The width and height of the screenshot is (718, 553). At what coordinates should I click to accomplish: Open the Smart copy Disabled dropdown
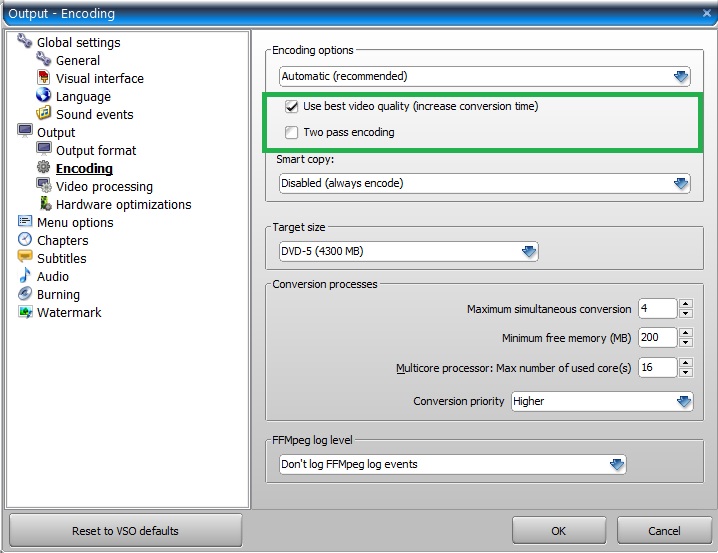[x=484, y=184]
